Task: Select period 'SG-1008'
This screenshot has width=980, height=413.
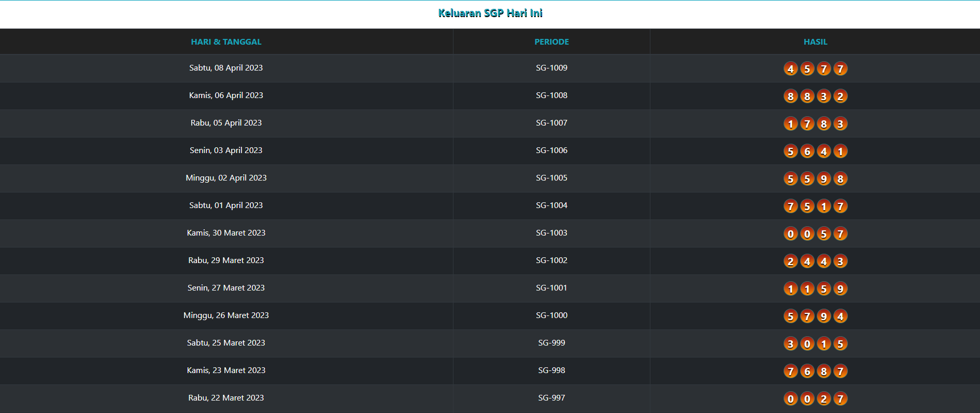Action: (x=551, y=95)
